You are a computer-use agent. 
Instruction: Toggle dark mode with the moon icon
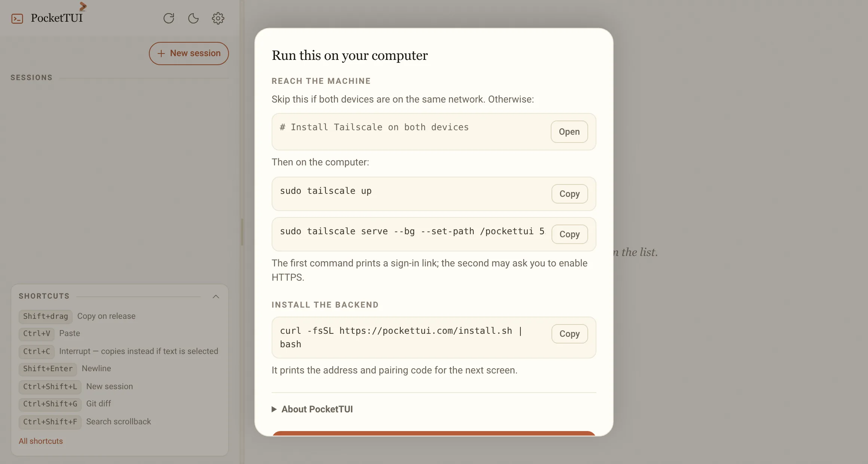point(193,18)
